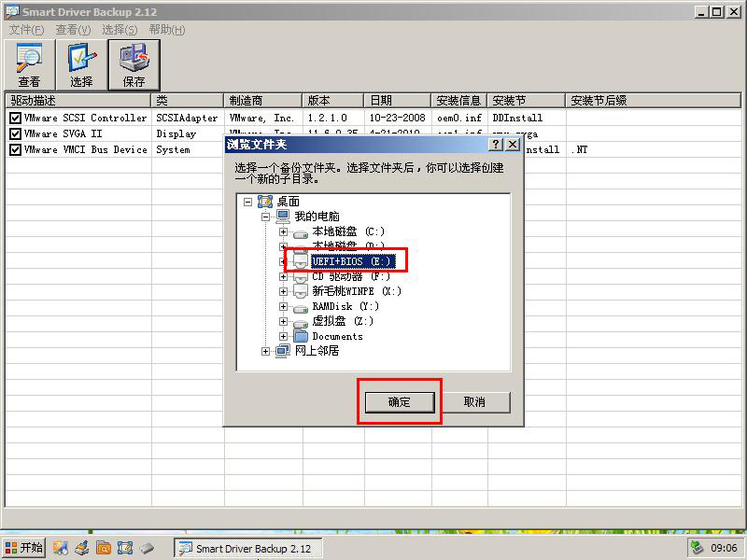Click the 选择 toolbar icon
The width and height of the screenshot is (747, 560).
pos(82,64)
